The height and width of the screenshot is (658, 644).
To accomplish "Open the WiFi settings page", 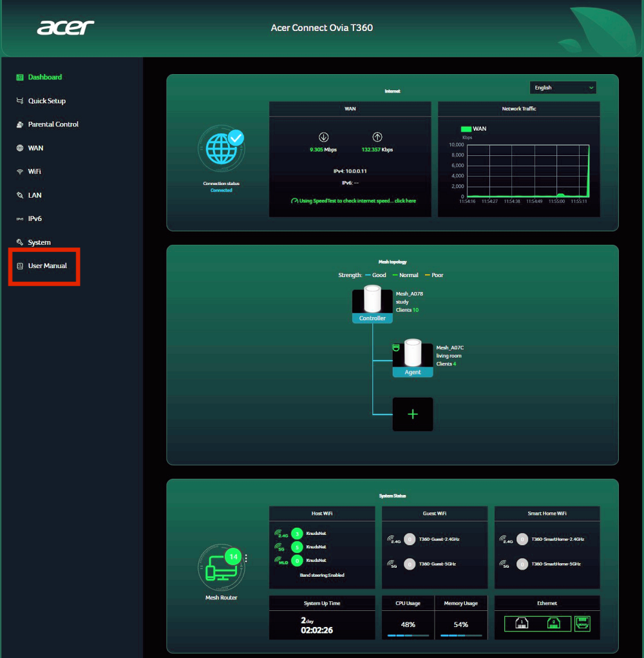I will [34, 171].
